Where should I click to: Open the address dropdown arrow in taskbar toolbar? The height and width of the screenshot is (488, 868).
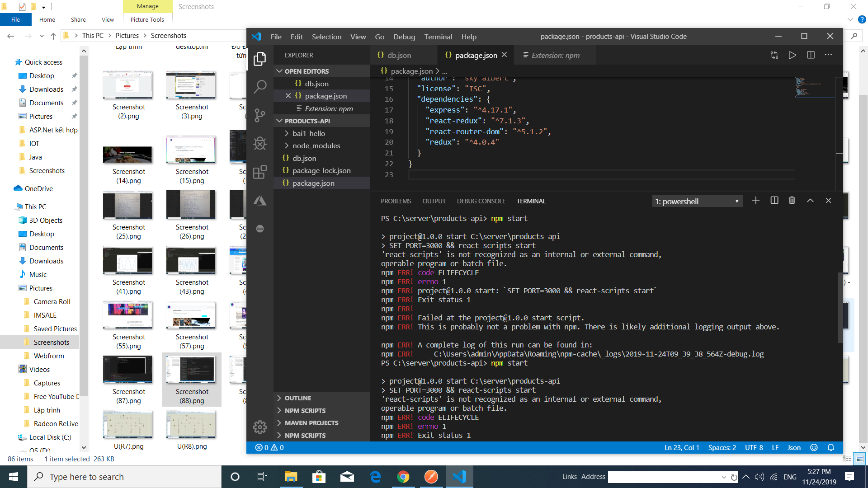(x=724, y=477)
